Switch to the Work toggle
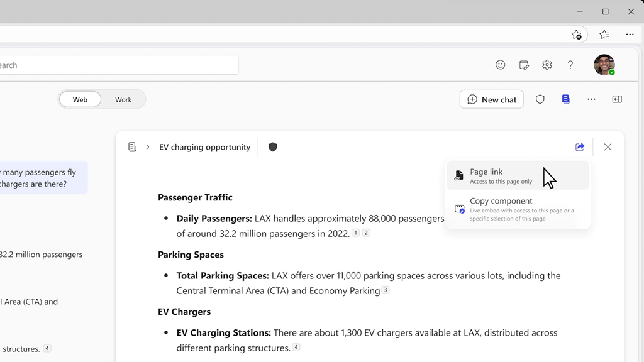644x362 pixels. coord(123,99)
